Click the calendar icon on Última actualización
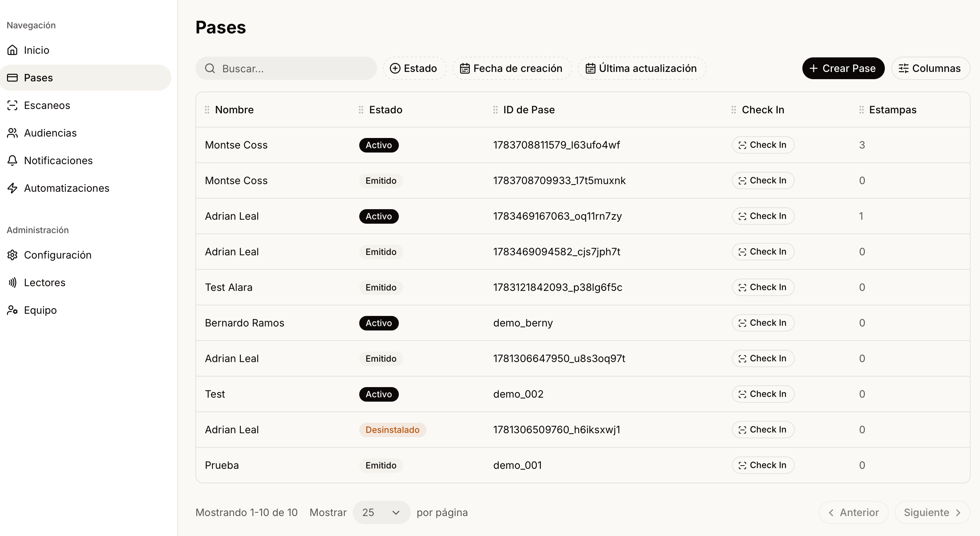 point(591,69)
